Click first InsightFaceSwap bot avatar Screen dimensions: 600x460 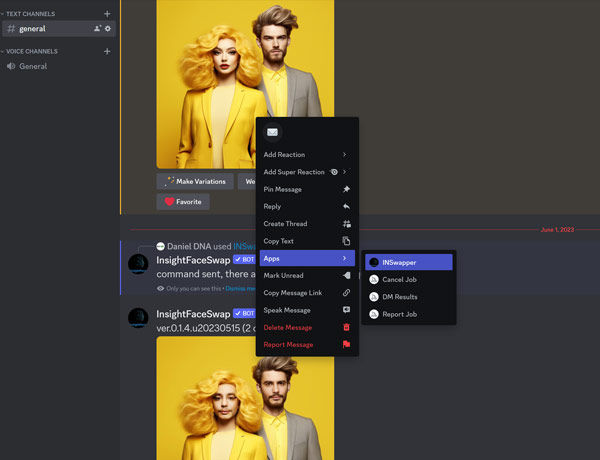pos(138,264)
